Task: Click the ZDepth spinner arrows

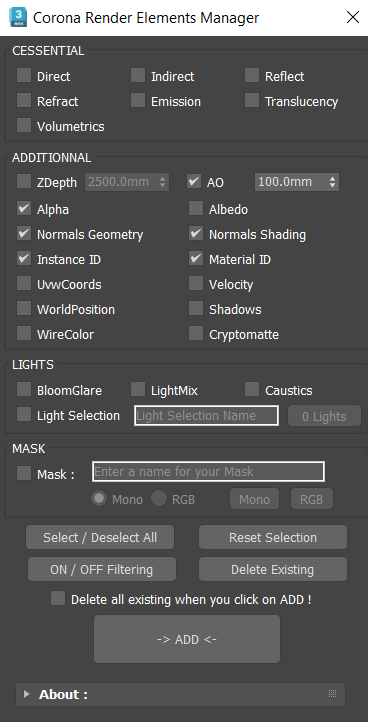Action: pyautogui.click(x=162, y=182)
